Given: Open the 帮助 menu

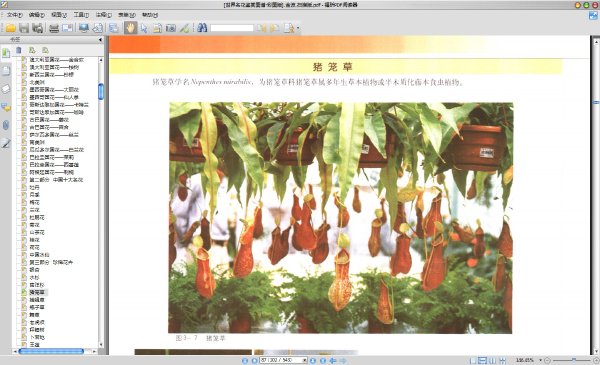Looking at the screenshot, I should click(150, 15).
